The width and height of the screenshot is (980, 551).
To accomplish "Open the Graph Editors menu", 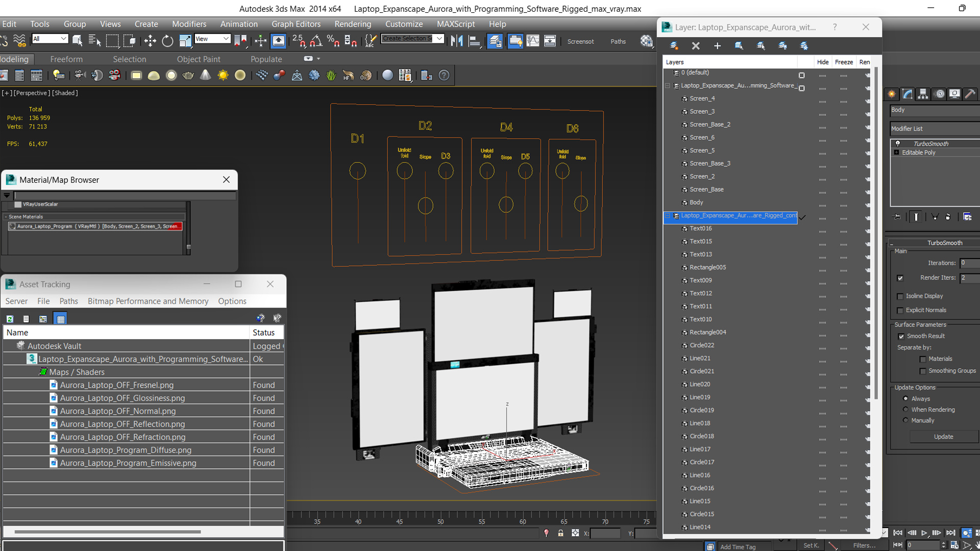I will pos(296,24).
